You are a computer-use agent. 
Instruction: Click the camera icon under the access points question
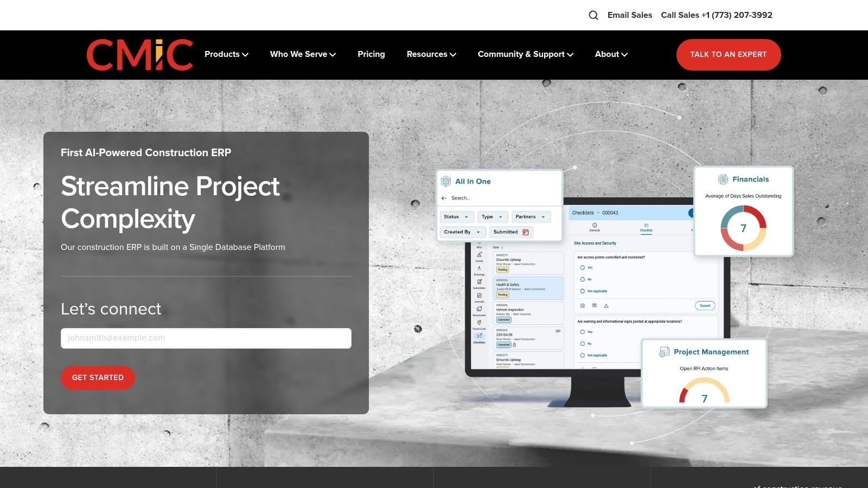click(582, 305)
